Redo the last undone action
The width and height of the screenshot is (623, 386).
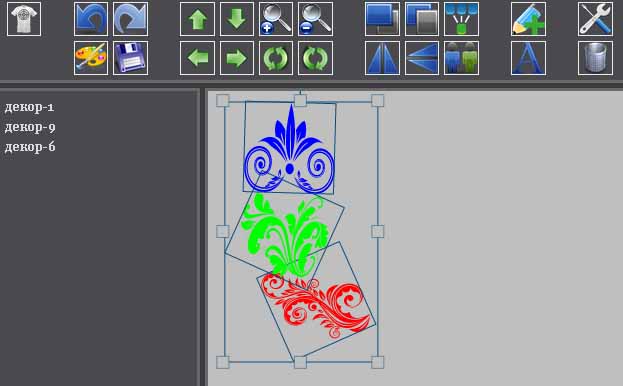pyautogui.click(x=130, y=19)
